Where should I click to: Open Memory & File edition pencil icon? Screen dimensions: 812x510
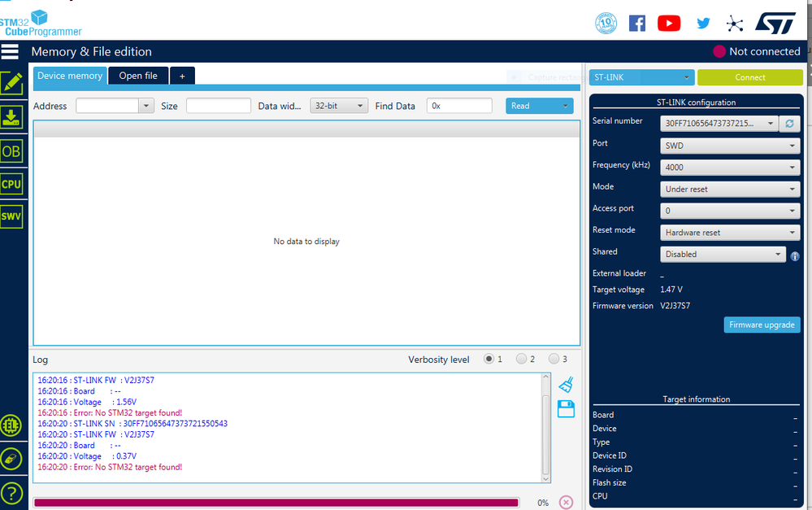tap(11, 84)
